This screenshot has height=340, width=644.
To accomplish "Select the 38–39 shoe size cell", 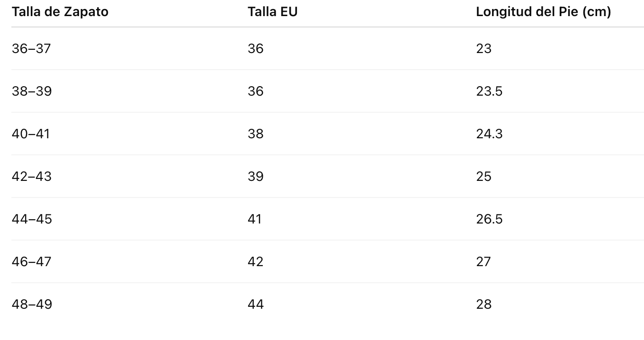I will (32, 91).
